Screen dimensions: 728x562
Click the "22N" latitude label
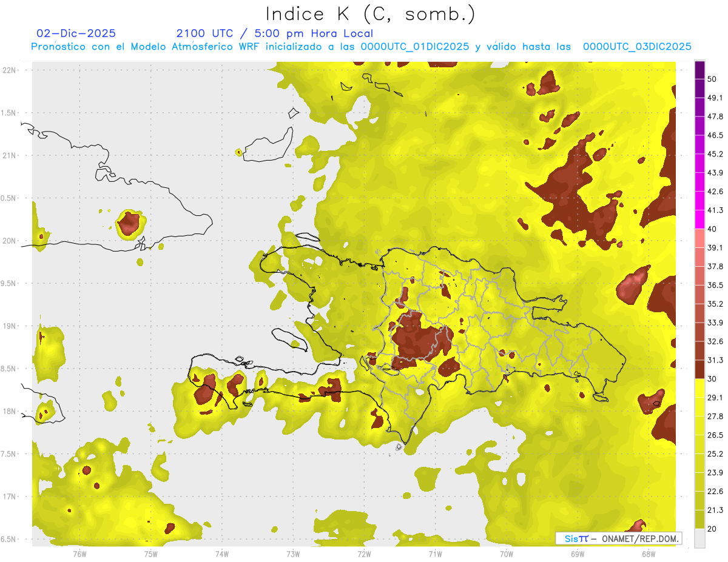[10, 70]
